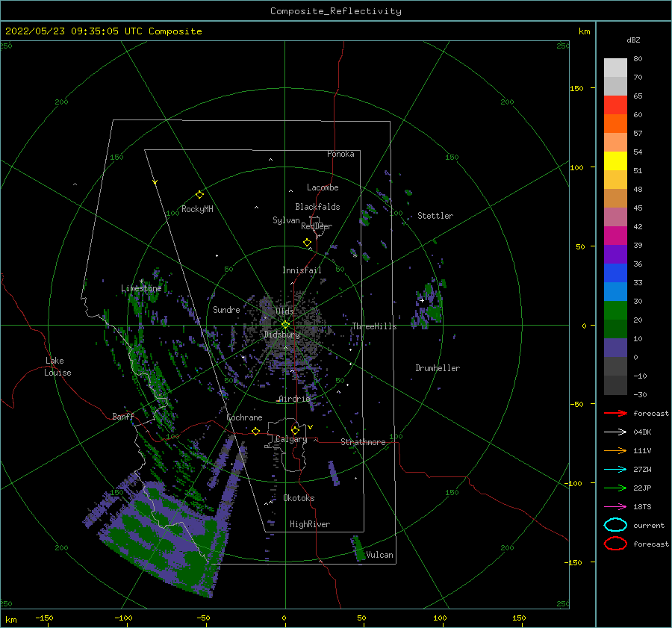Image resolution: width=672 pixels, height=628 pixels.
Task: Click the Vulcan label
Action: pos(379,555)
